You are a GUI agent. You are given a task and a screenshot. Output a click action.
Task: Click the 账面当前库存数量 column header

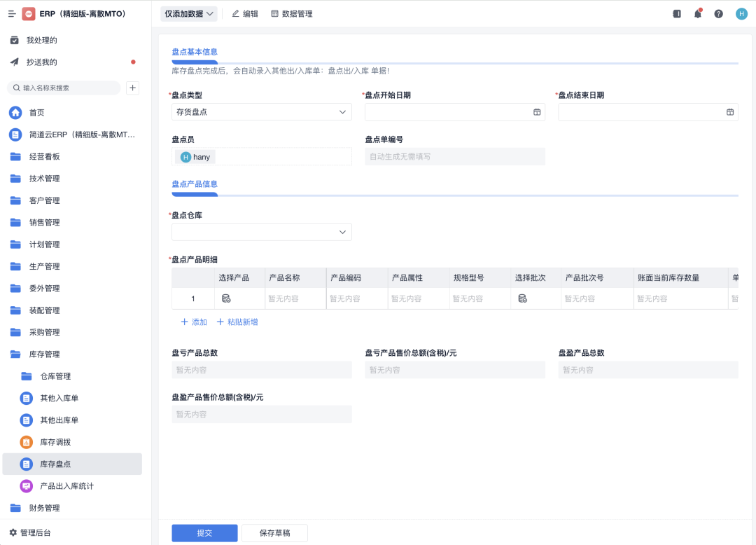(x=680, y=278)
